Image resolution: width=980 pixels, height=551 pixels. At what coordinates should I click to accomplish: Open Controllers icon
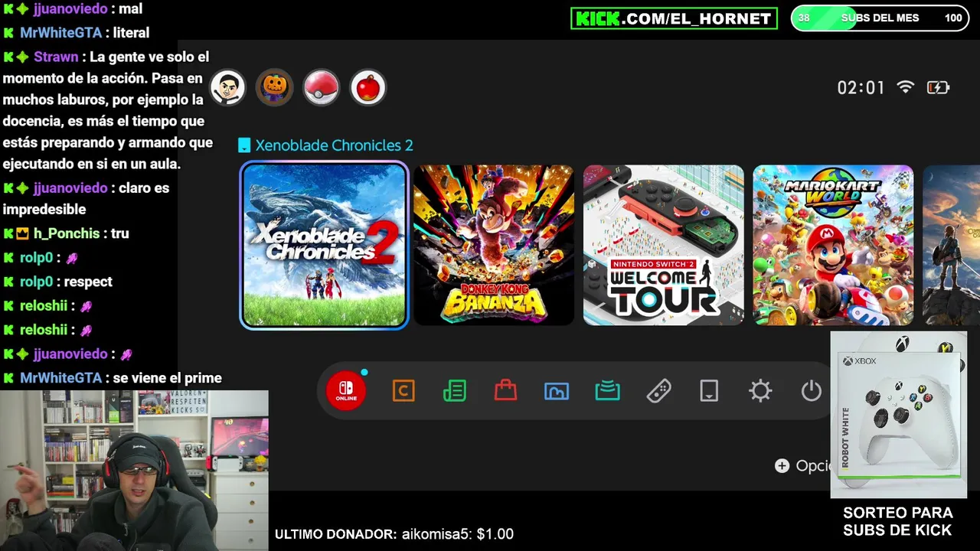[658, 391]
